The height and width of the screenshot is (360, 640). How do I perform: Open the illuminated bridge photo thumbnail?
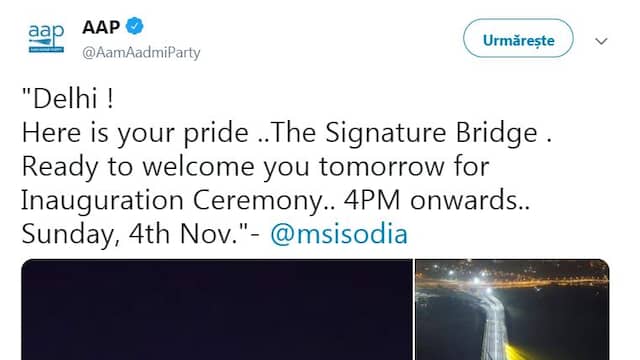(512, 309)
